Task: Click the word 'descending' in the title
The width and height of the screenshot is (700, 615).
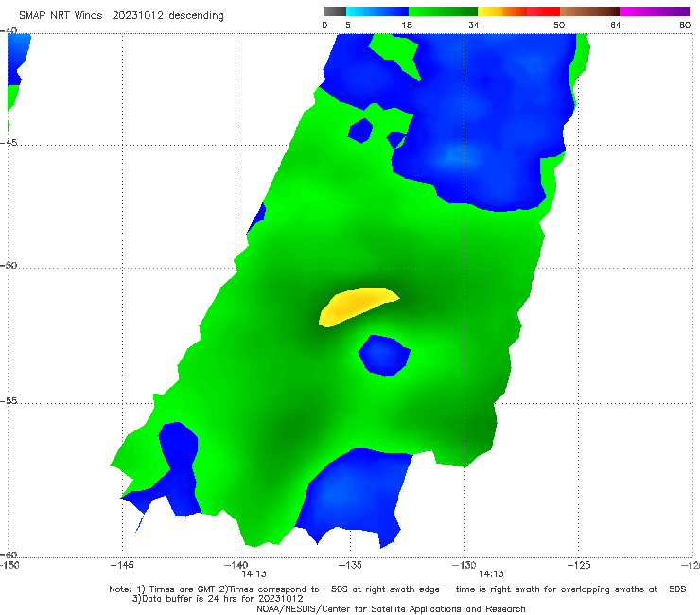Action: click(x=197, y=16)
